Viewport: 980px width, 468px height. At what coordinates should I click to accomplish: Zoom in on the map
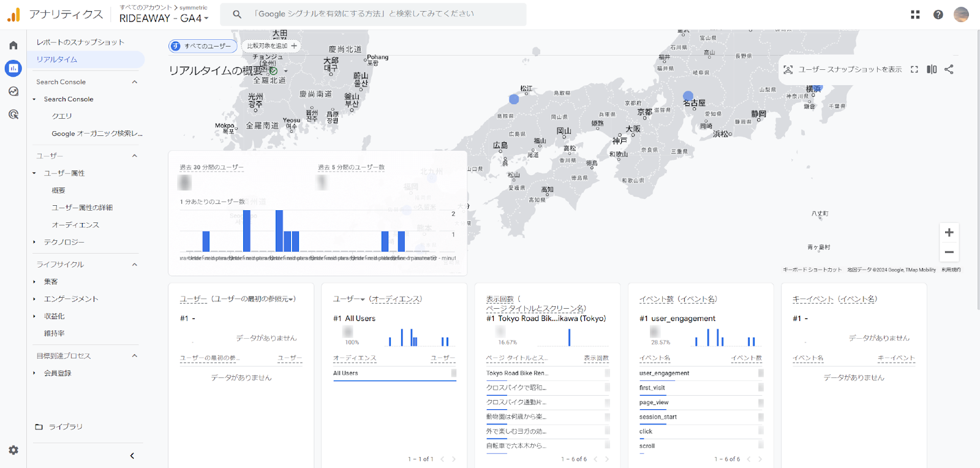coord(949,233)
